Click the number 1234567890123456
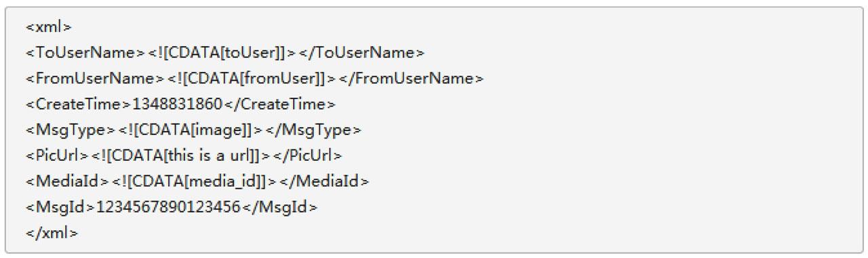868x258 pixels. 168,208
